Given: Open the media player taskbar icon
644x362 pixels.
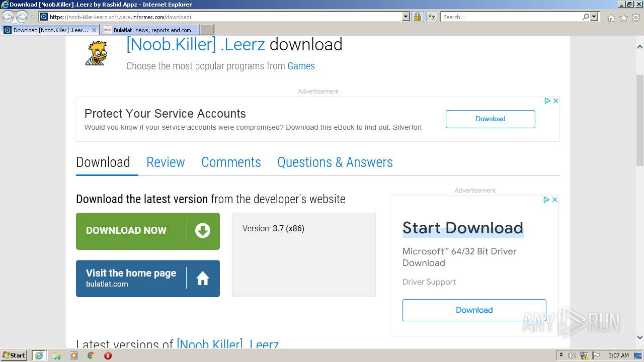Looking at the screenshot, I should (74, 355).
